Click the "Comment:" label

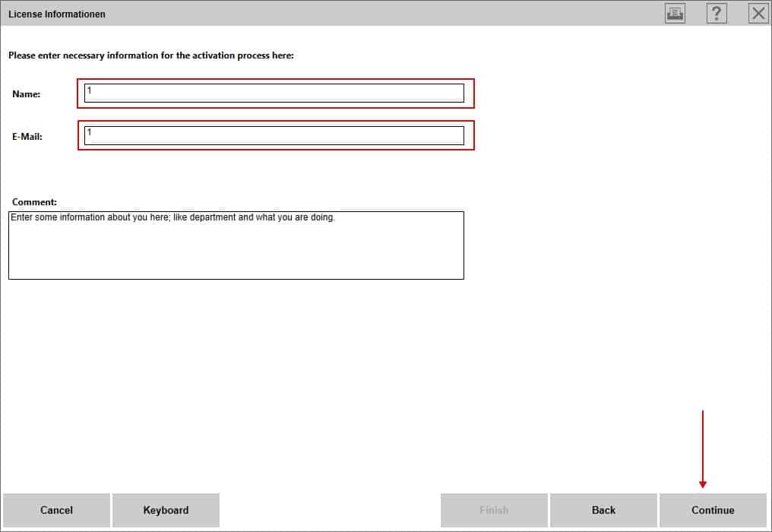pyautogui.click(x=34, y=202)
